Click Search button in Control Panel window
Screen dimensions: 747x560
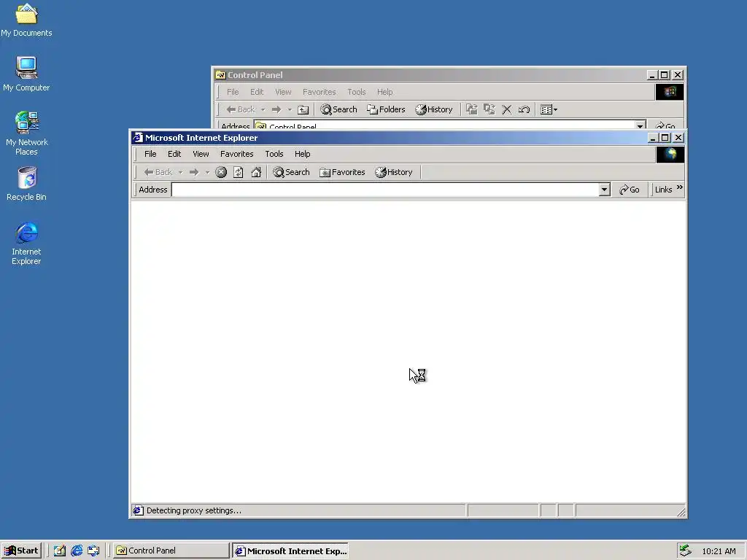click(x=338, y=109)
